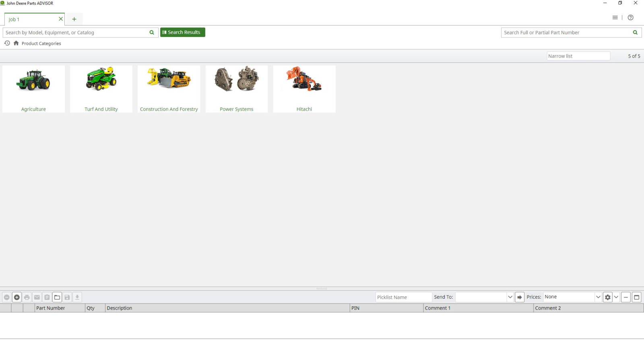Image resolution: width=644 pixels, height=341 pixels.
Task: Click the Comment 2 column header
Action: (588, 308)
